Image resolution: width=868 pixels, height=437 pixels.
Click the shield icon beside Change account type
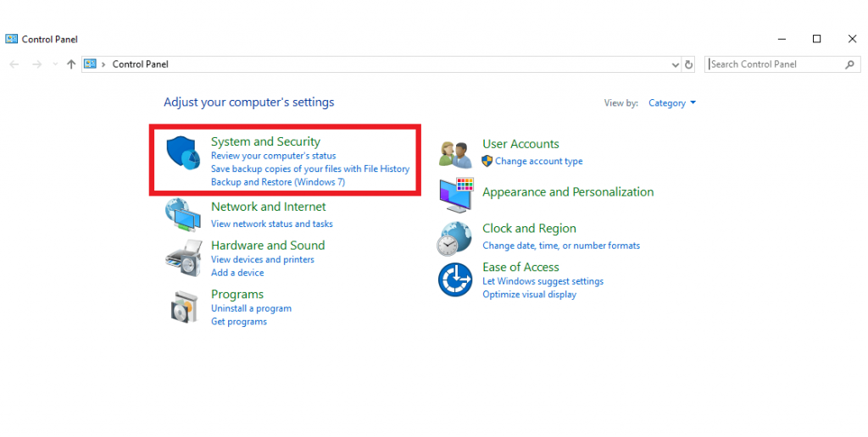[x=487, y=161]
